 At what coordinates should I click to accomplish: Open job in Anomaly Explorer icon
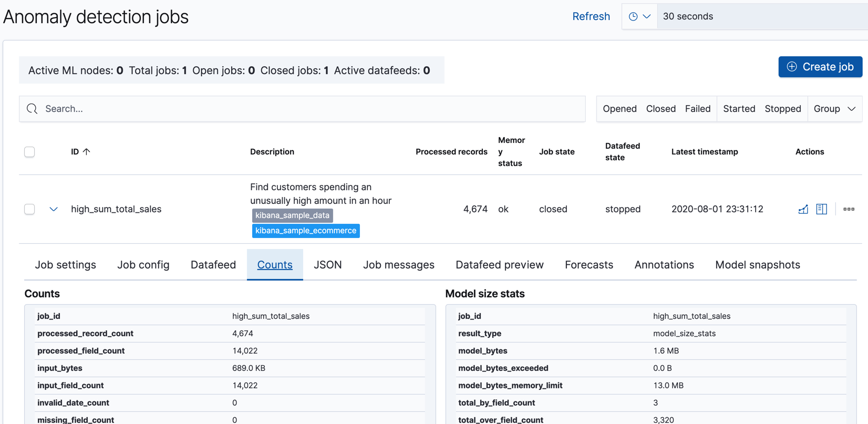[x=821, y=209]
